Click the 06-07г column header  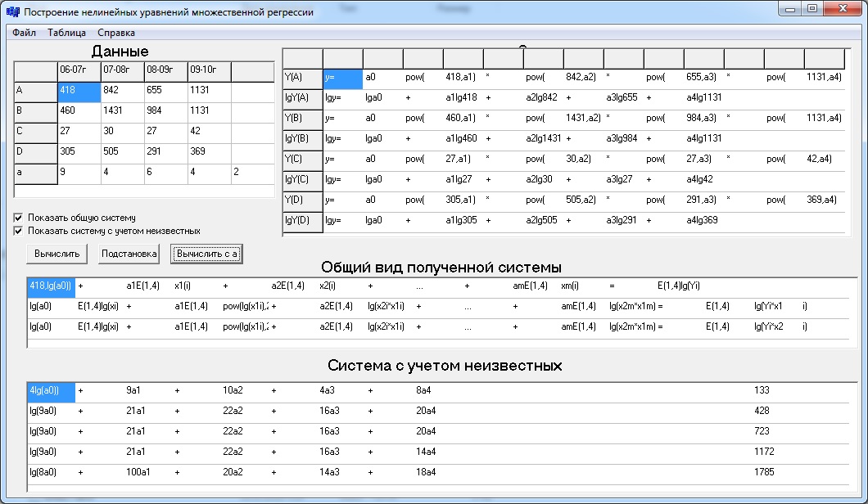79,72
